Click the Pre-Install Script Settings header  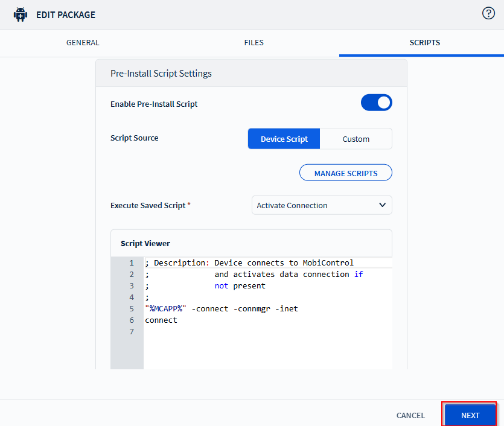161,74
